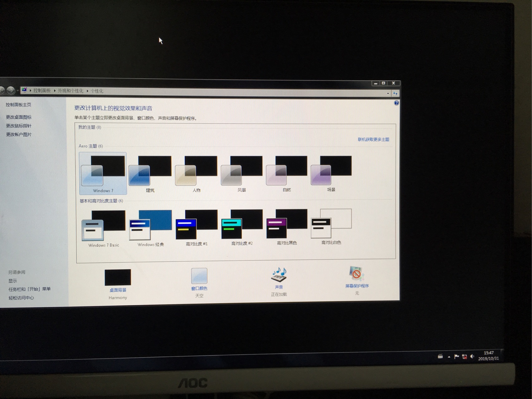
Task: Open 屏幕保护程序 screen saver icon
Action: (357, 273)
